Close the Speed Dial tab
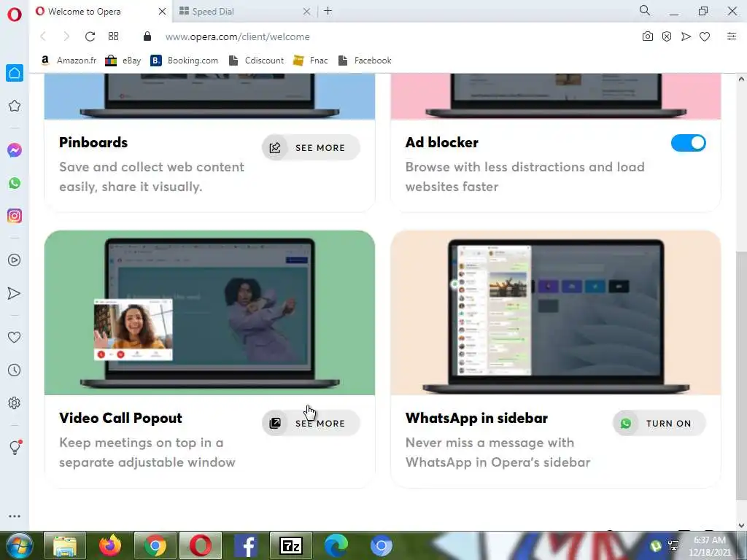Viewport: 747px width, 560px height. point(307,12)
